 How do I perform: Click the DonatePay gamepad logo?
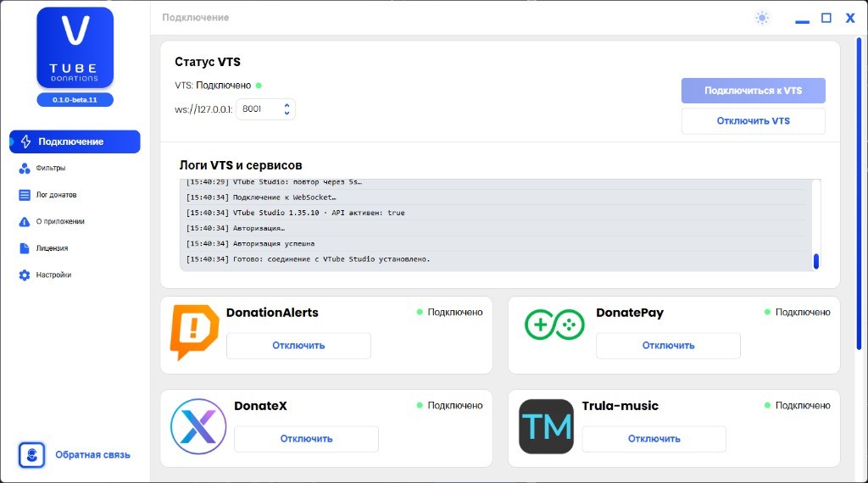tap(554, 325)
